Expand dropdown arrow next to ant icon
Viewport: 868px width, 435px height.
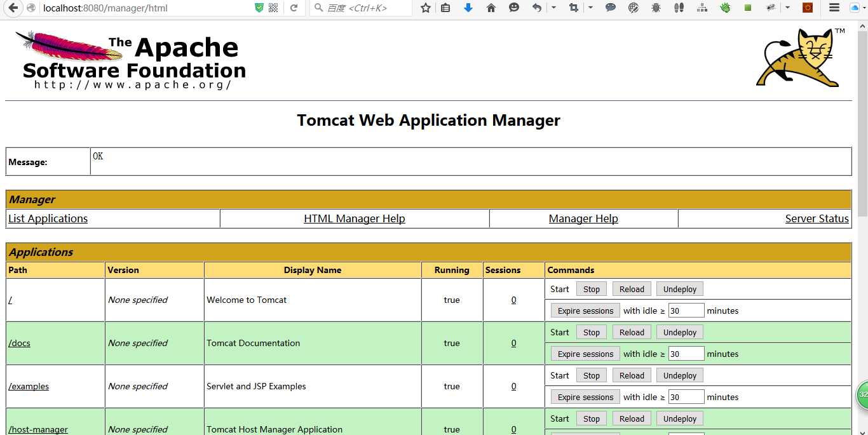pos(787,8)
